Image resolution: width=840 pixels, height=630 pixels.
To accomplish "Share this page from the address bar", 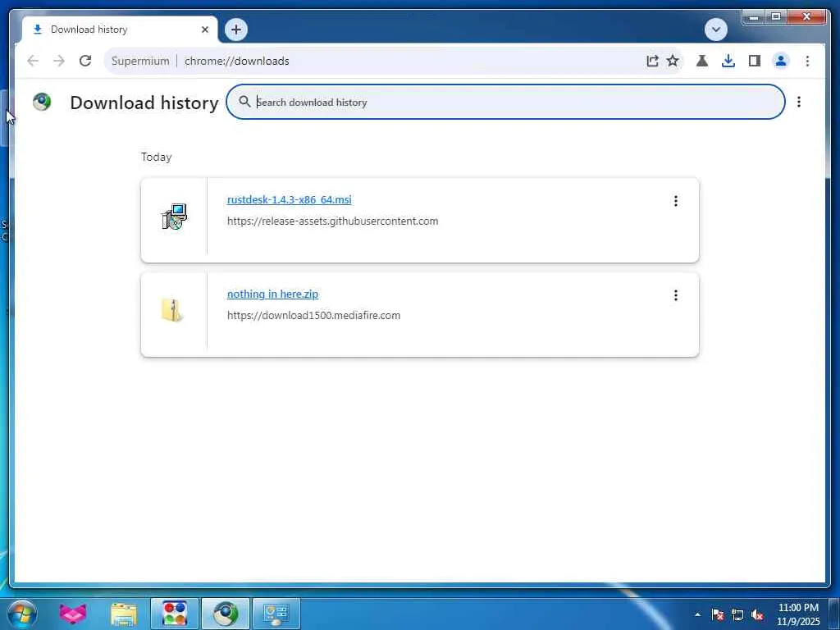I will click(x=652, y=61).
